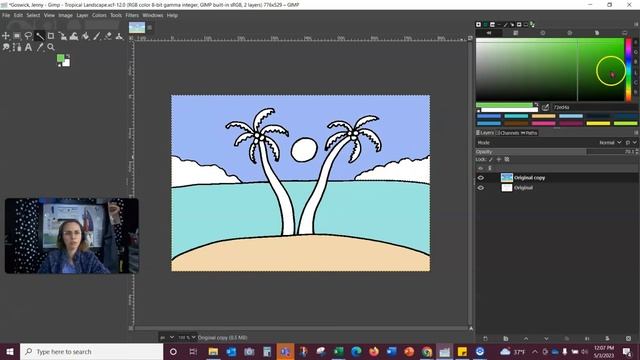
Task: Pick the yellow color history swatch
Action: (x=598, y=123)
